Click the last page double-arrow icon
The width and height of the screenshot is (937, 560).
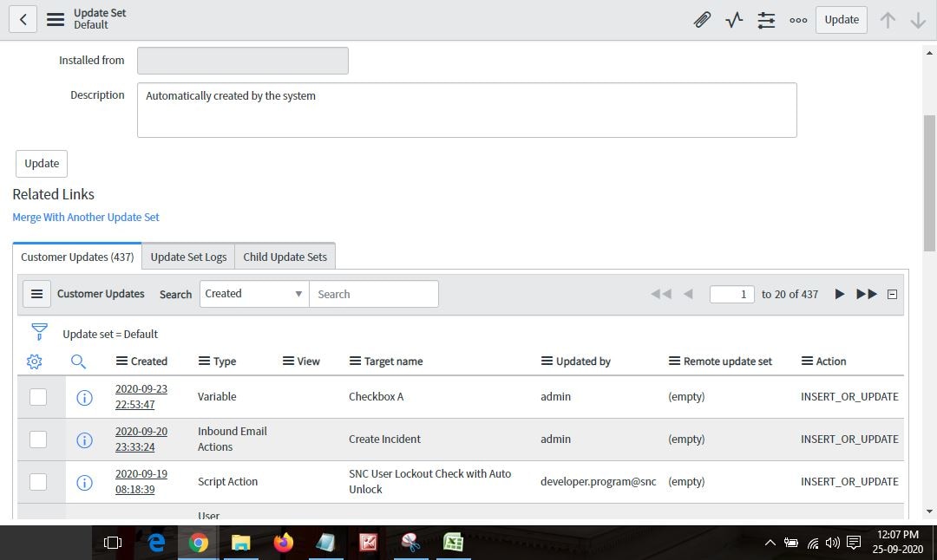866,294
